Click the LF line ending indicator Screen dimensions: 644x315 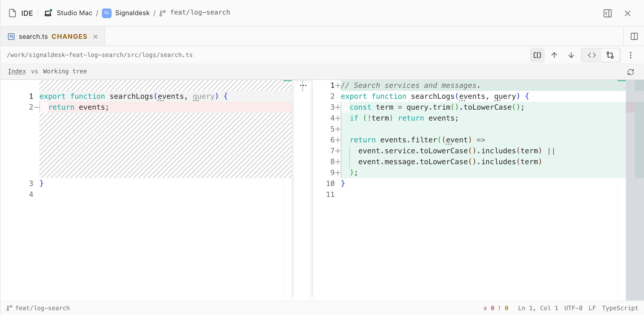pos(592,308)
